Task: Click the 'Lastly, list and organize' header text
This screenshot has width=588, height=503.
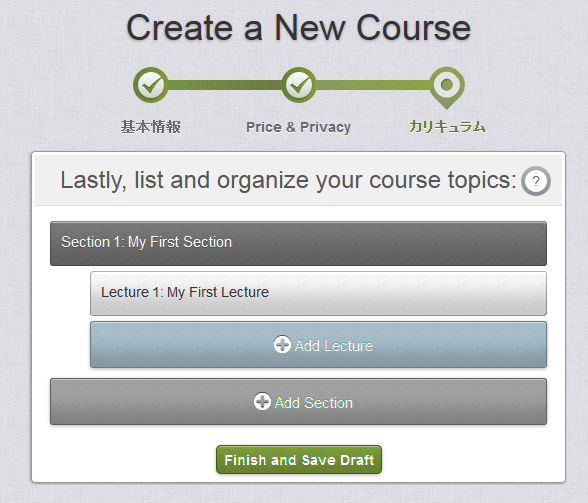Action: click(289, 180)
